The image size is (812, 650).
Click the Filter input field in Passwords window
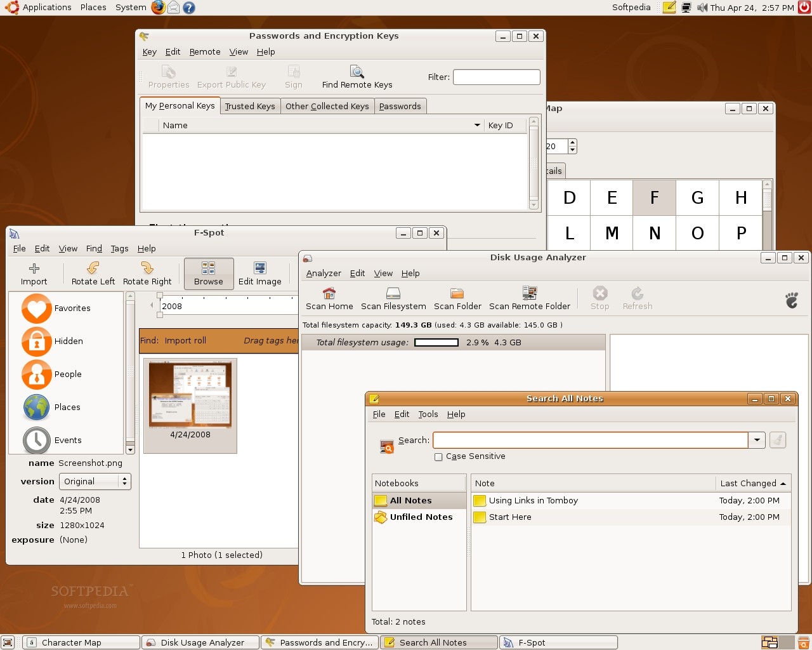click(497, 77)
